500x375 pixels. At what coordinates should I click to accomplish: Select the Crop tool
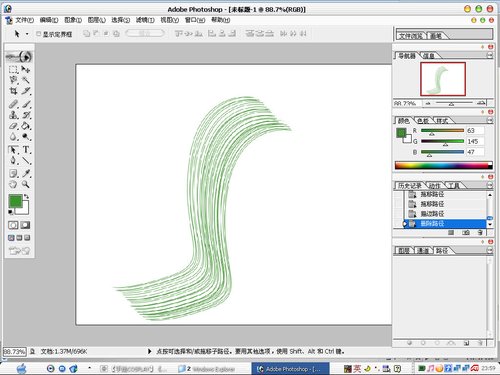(x=13, y=91)
